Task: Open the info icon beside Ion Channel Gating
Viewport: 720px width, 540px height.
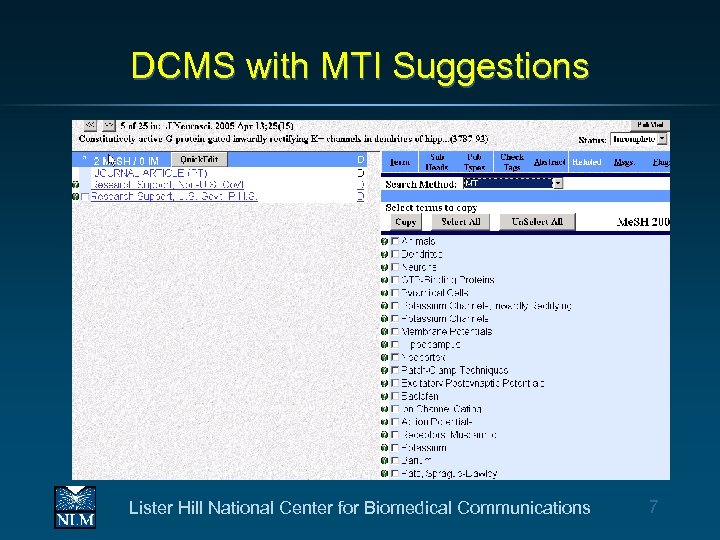Action: coord(385,409)
